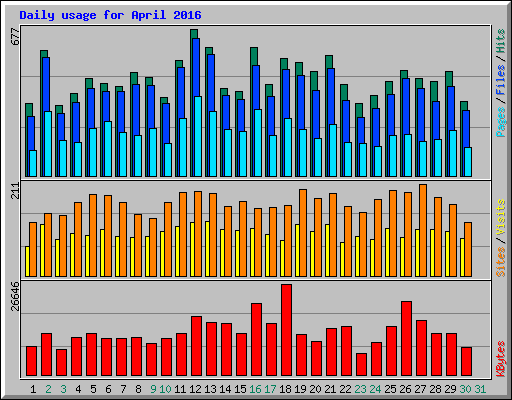Click day 18 on the x-axis
The image size is (512, 400).
coord(285,389)
